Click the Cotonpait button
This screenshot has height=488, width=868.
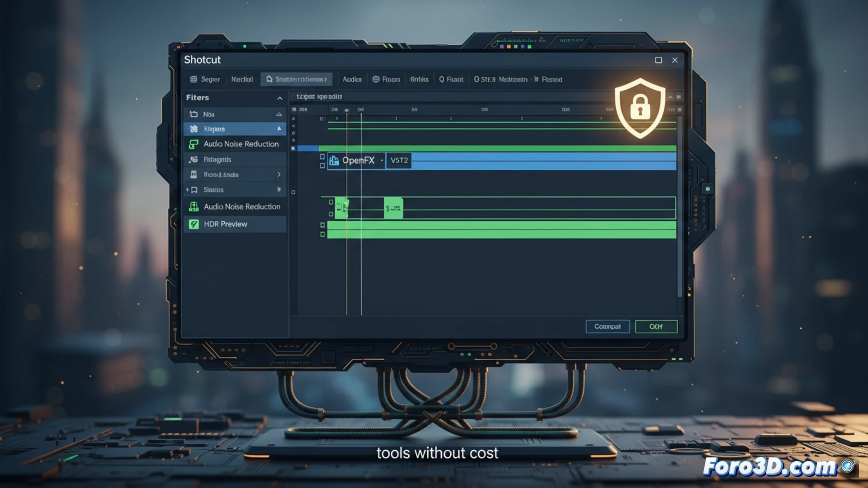click(608, 327)
